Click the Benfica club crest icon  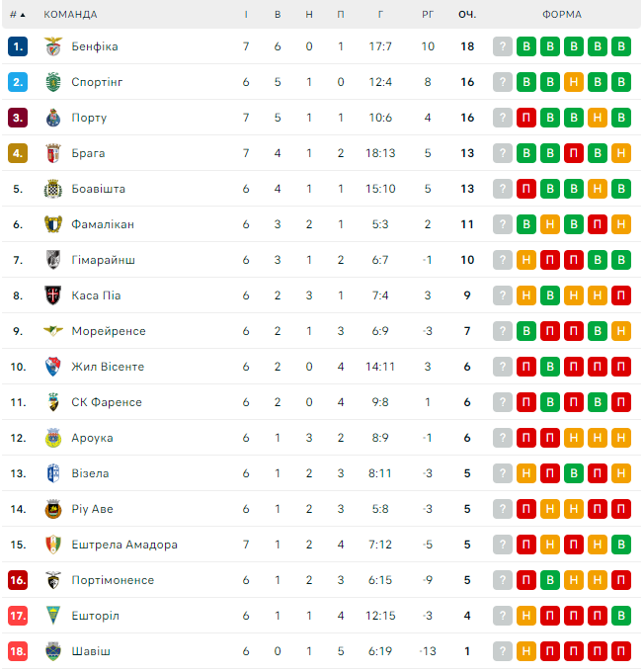point(53,46)
